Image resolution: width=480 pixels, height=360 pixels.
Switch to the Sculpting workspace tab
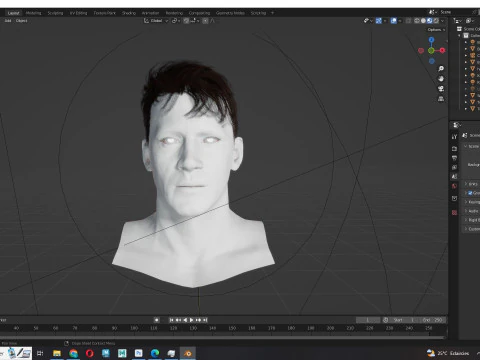[x=55, y=13]
